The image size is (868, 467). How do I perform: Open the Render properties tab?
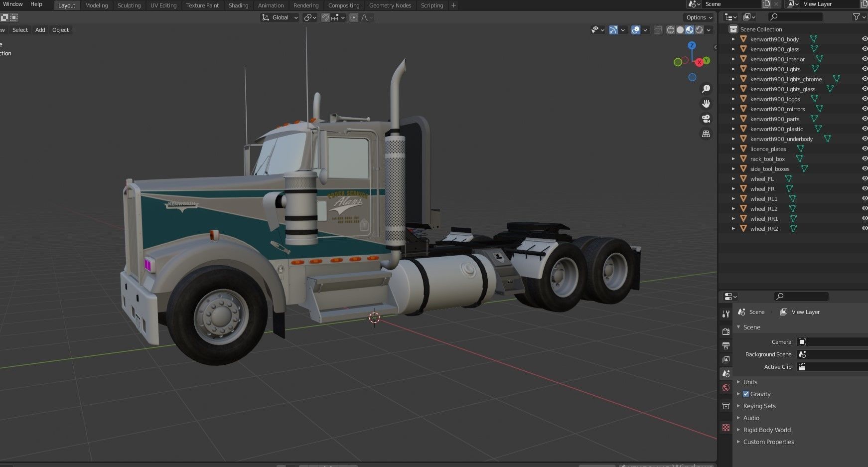pos(726,331)
